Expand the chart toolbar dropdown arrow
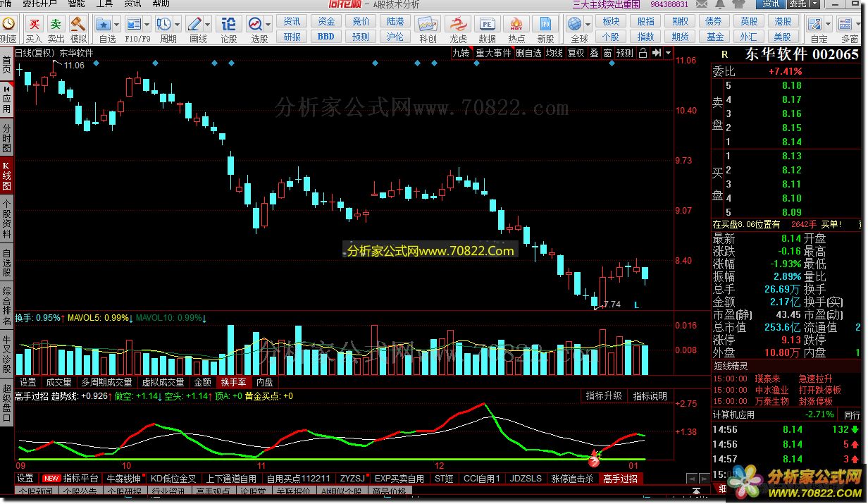The image size is (868, 504). [668, 53]
